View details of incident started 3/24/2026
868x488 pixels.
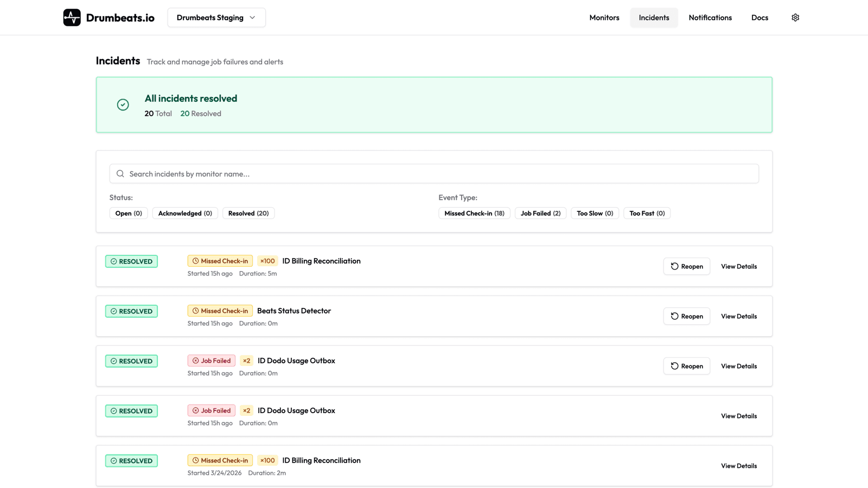(x=739, y=466)
